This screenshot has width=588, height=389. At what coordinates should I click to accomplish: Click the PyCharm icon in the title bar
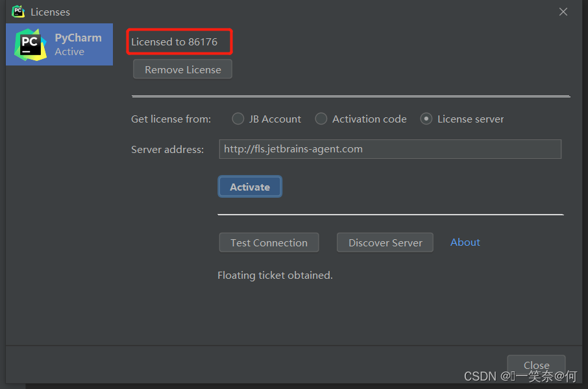pos(18,12)
